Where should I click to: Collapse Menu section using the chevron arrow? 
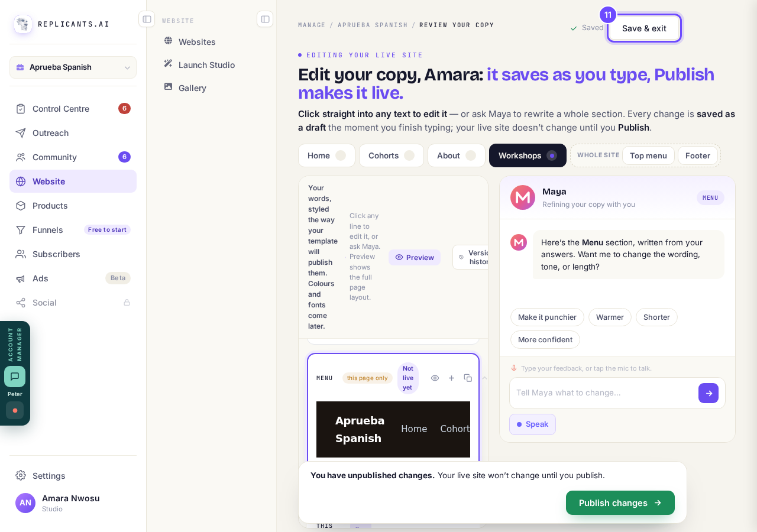(x=484, y=378)
